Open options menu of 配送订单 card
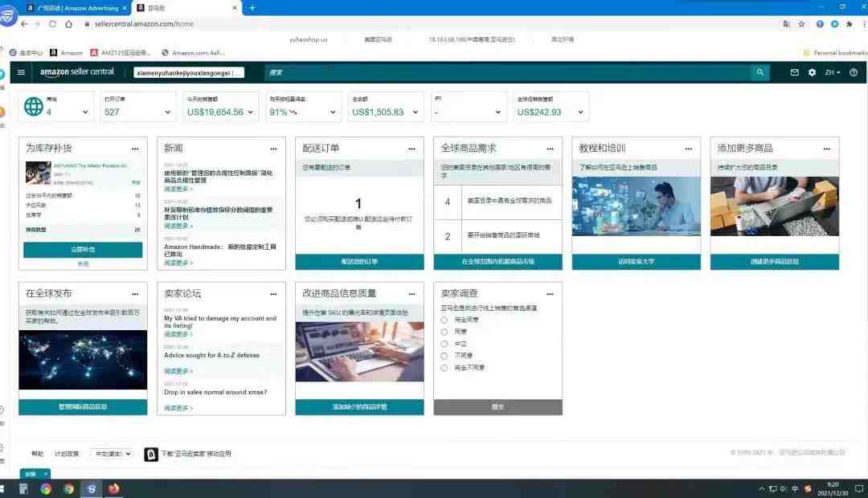Image resolution: width=868 pixels, height=498 pixels. [x=411, y=149]
